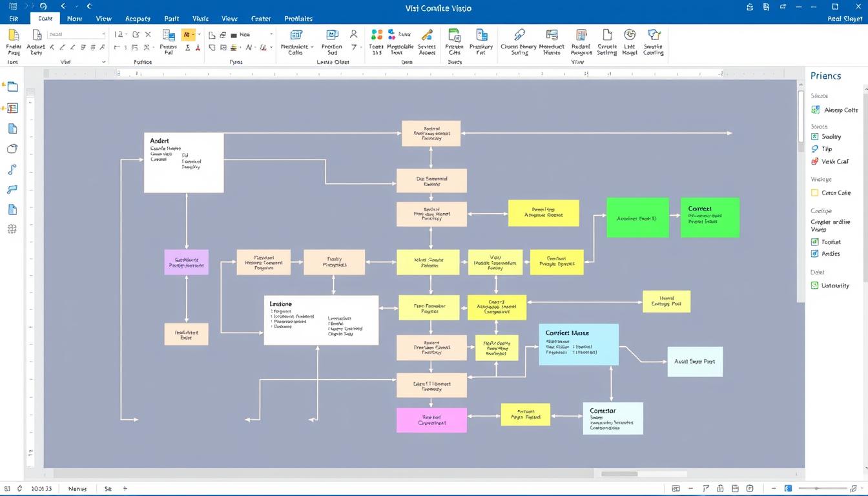
Task: Toggle the Footlet checkbox in side panel
Action: [x=815, y=242]
